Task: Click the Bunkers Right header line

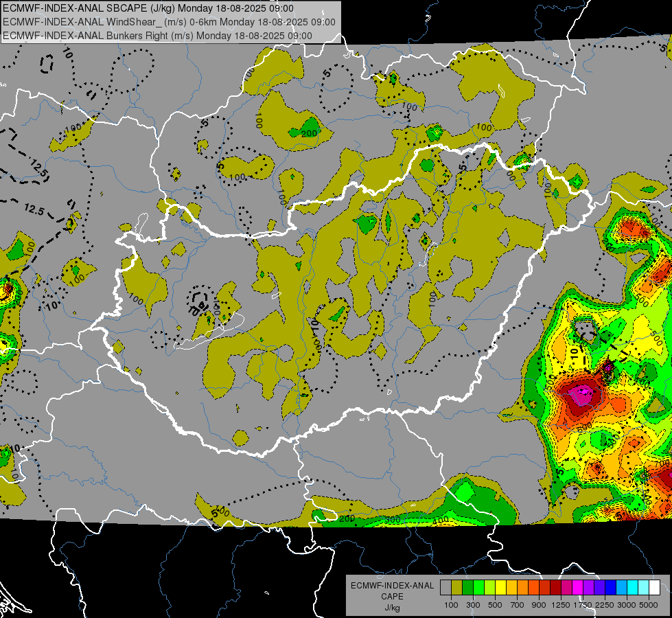Action: click(x=157, y=36)
